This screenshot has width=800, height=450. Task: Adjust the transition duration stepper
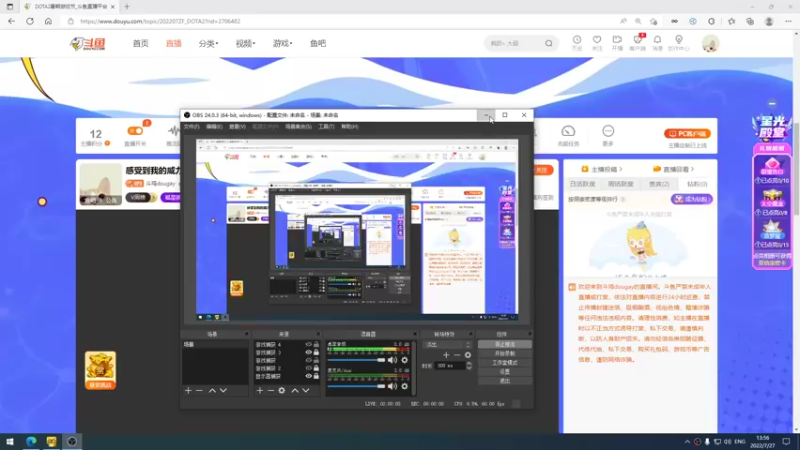pos(469,366)
